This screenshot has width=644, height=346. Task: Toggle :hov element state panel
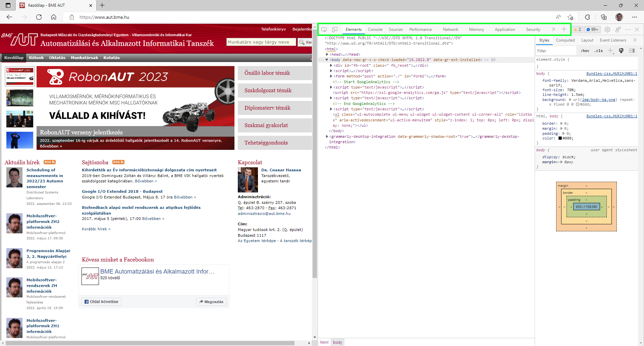point(585,51)
